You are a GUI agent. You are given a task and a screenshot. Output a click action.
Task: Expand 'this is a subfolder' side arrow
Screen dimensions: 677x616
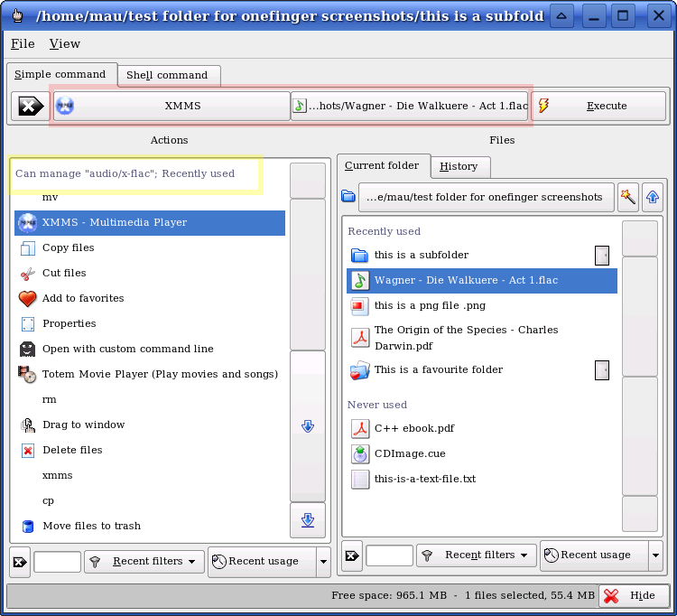click(602, 256)
